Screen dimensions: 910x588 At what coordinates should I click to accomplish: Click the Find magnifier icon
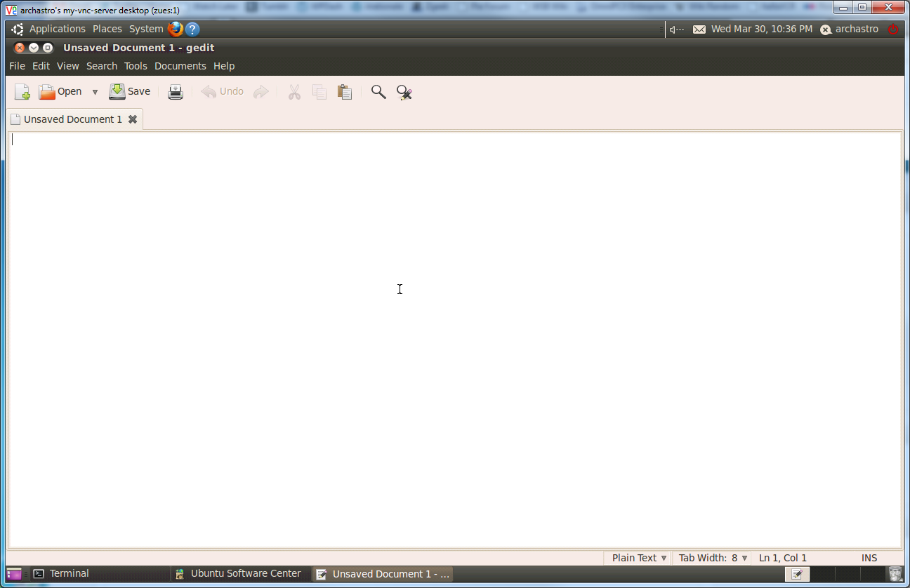(x=378, y=92)
